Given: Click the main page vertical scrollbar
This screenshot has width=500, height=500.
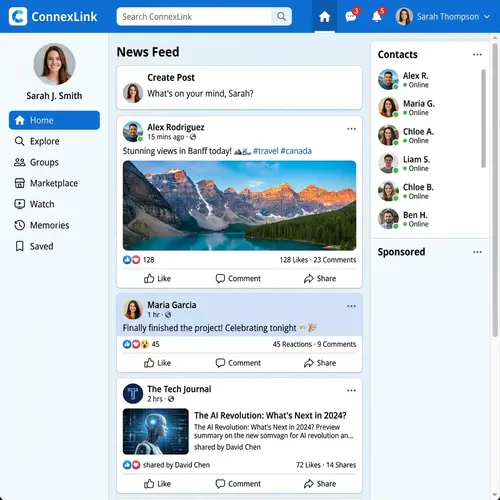Looking at the screenshot, I should click(495, 190).
